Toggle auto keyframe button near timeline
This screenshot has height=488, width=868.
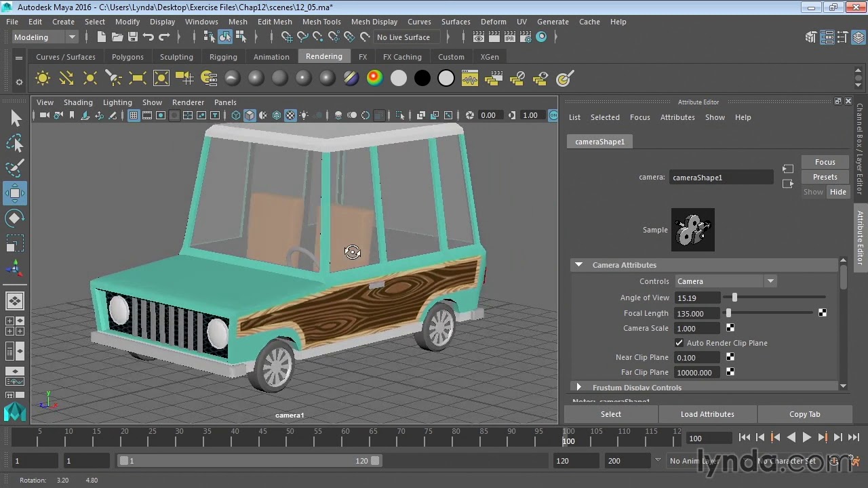coord(834,461)
